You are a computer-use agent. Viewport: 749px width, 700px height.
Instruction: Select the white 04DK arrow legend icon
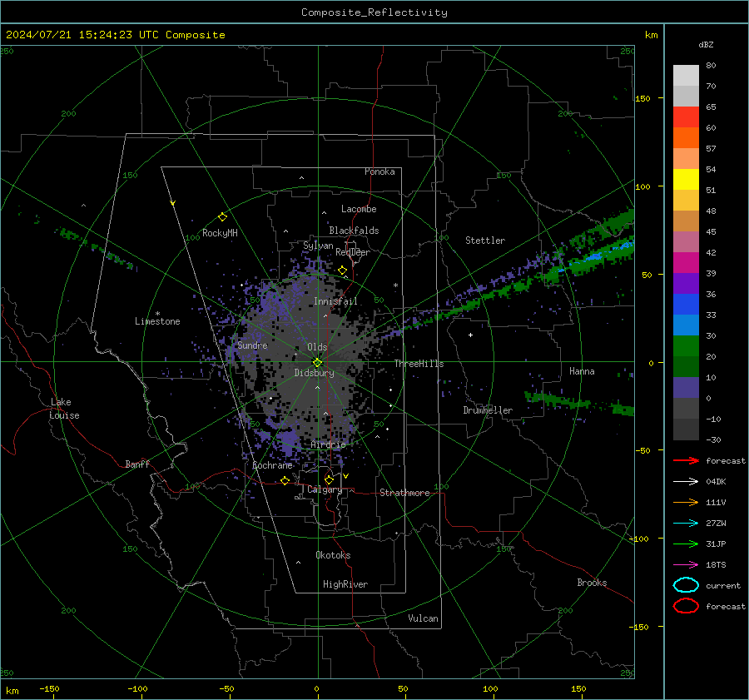[686, 481]
